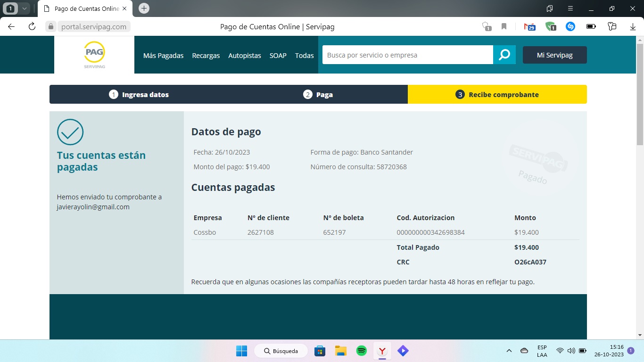The width and height of the screenshot is (644, 362).
Task: Click the Busca por servicio search field
Action: [405, 55]
